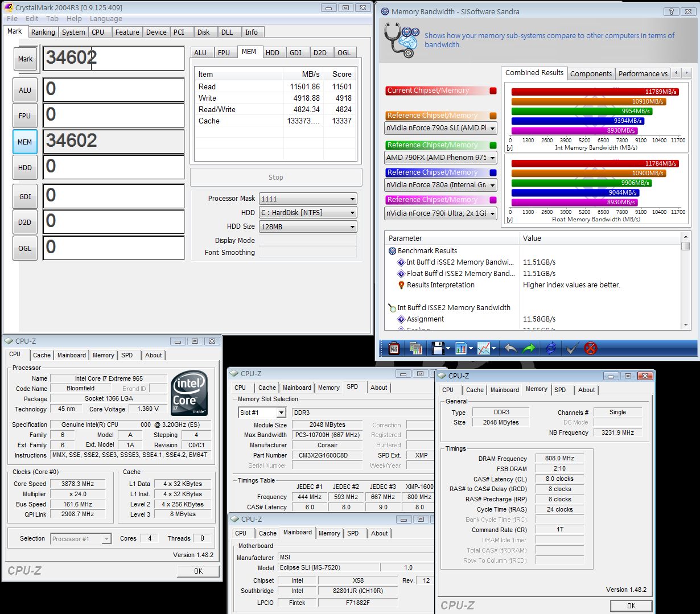
Task: Click the grey back arrow icon
Action: point(510,348)
